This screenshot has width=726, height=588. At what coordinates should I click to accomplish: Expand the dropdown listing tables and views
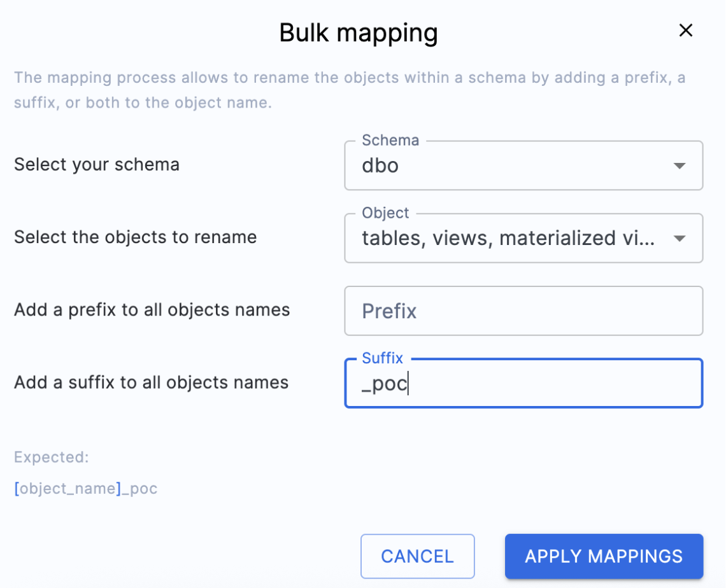(x=523, y=238)
